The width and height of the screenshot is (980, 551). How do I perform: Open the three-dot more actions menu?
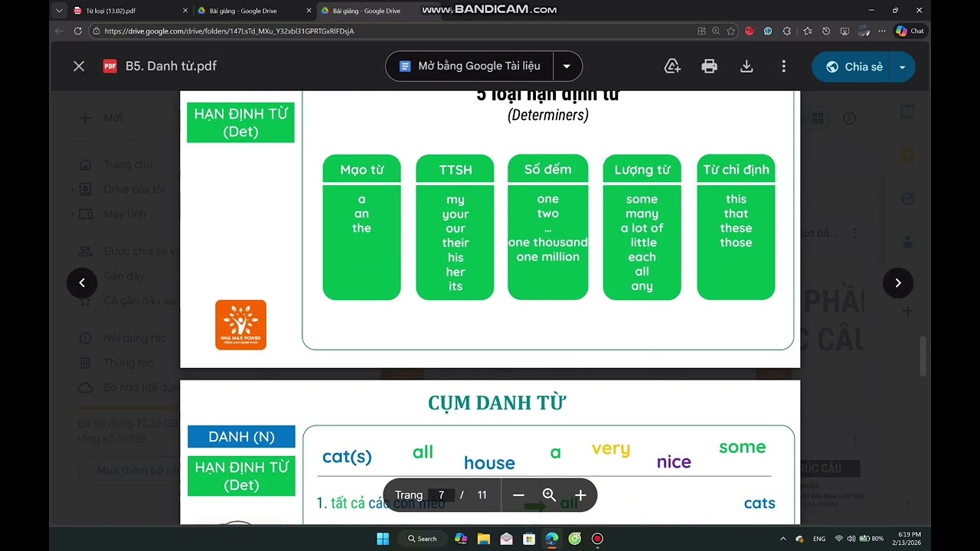coord(783,67)
